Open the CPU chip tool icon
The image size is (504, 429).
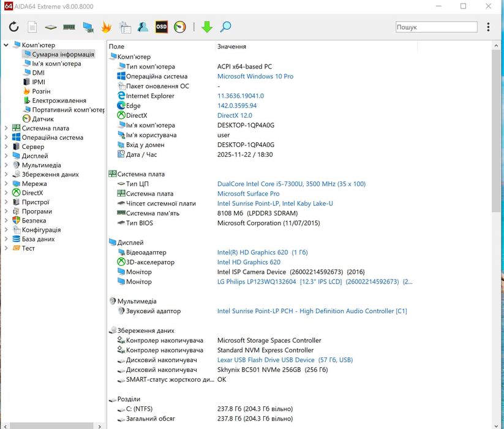pos(51,28)
